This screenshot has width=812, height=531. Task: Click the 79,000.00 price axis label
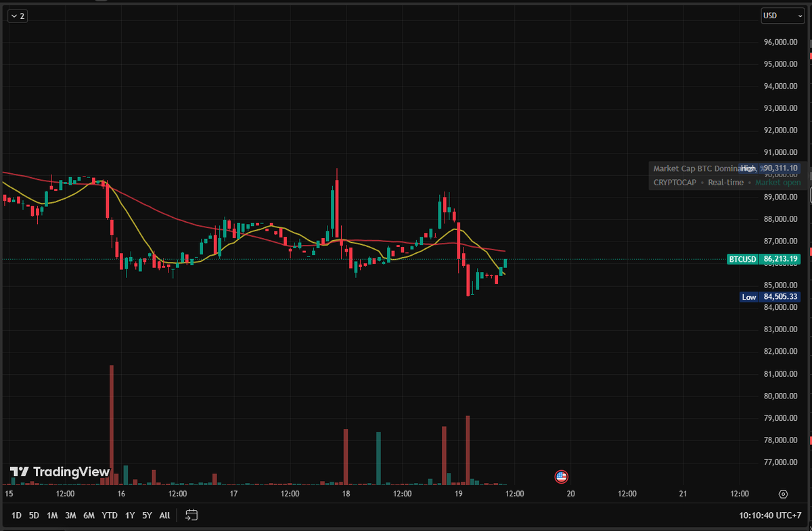click(782, 418)
